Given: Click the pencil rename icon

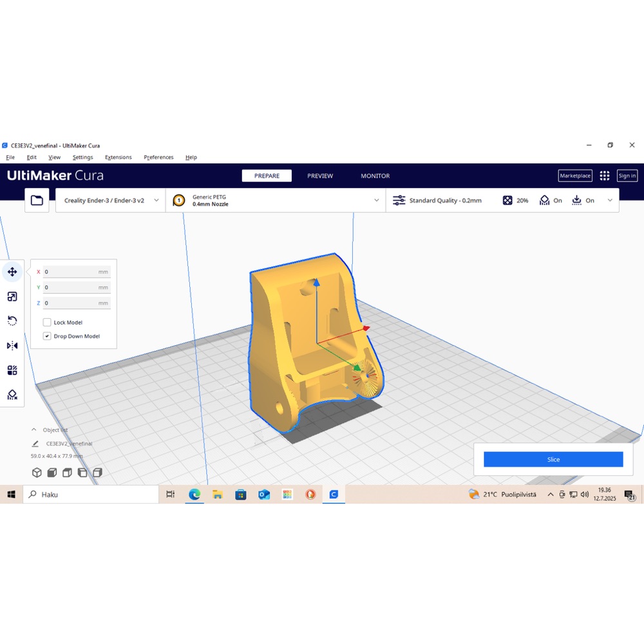Looking at the screenshot, I should (x=35, y=444).
